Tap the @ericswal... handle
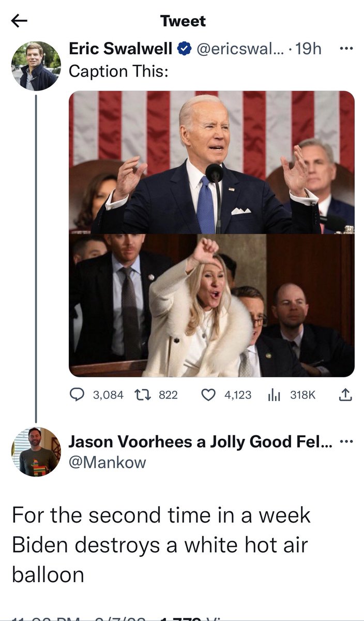This screenshot has height=621, width=364. [237, 49]
